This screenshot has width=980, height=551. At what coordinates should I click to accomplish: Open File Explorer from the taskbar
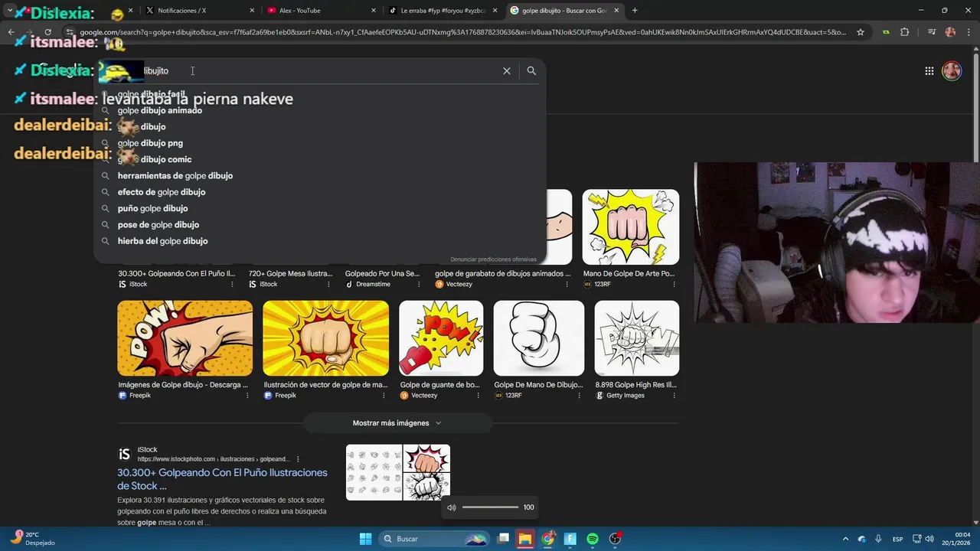(524, 539)
